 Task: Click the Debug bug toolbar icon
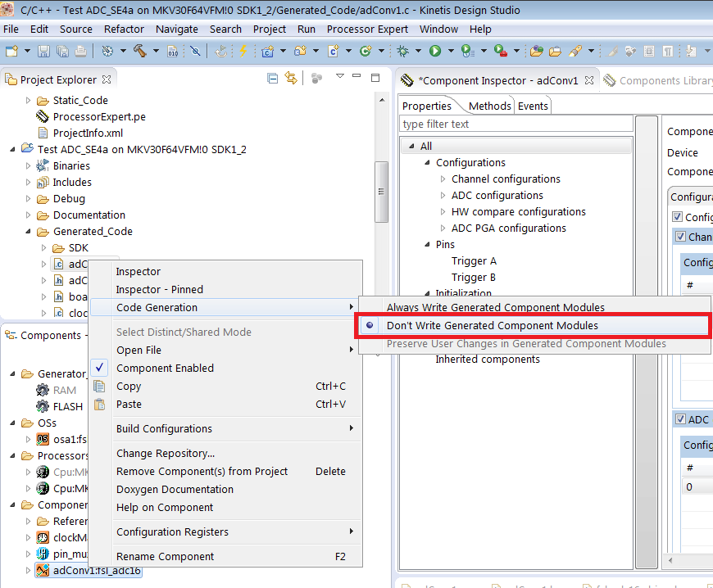coord(403,51)
